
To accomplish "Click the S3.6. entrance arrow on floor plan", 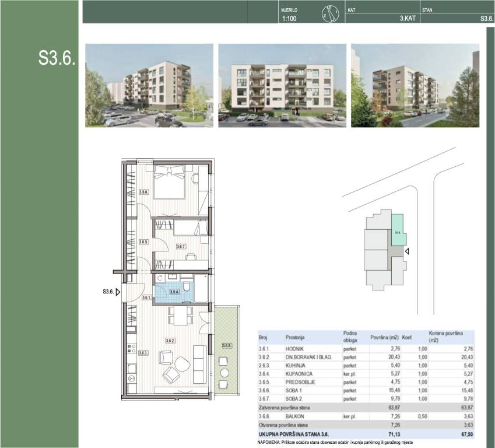I will (118, 292).
